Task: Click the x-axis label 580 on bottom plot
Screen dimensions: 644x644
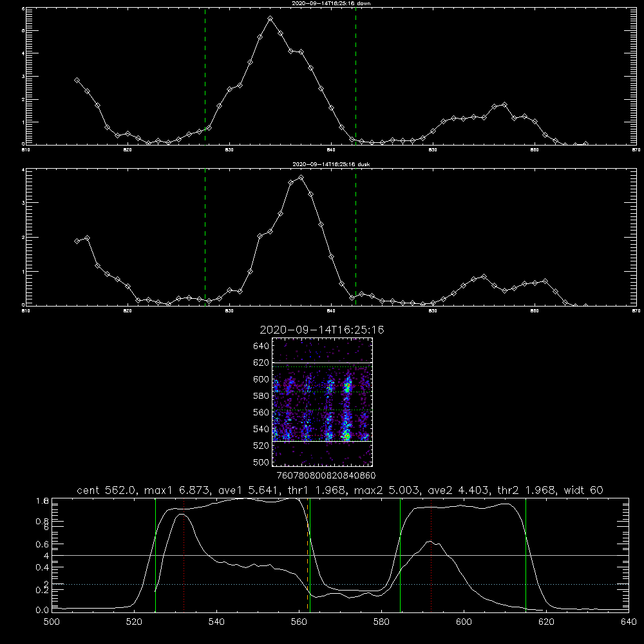Action: [x=381, y=622]
